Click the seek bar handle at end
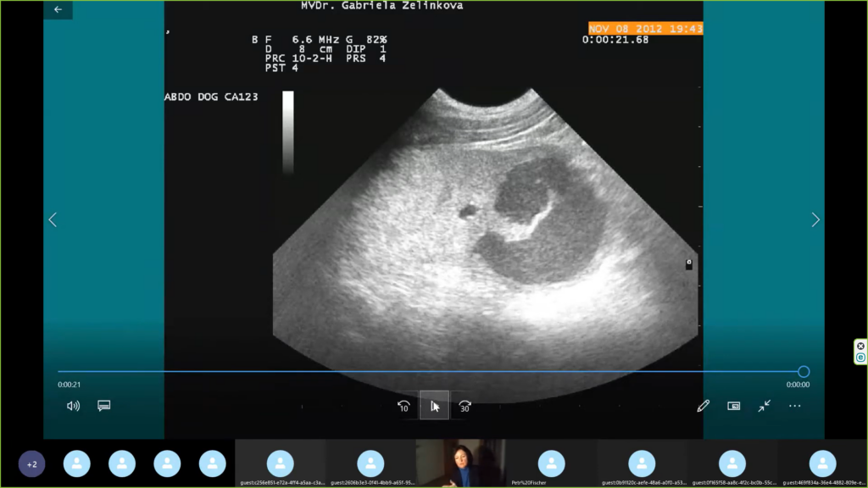 804,371
